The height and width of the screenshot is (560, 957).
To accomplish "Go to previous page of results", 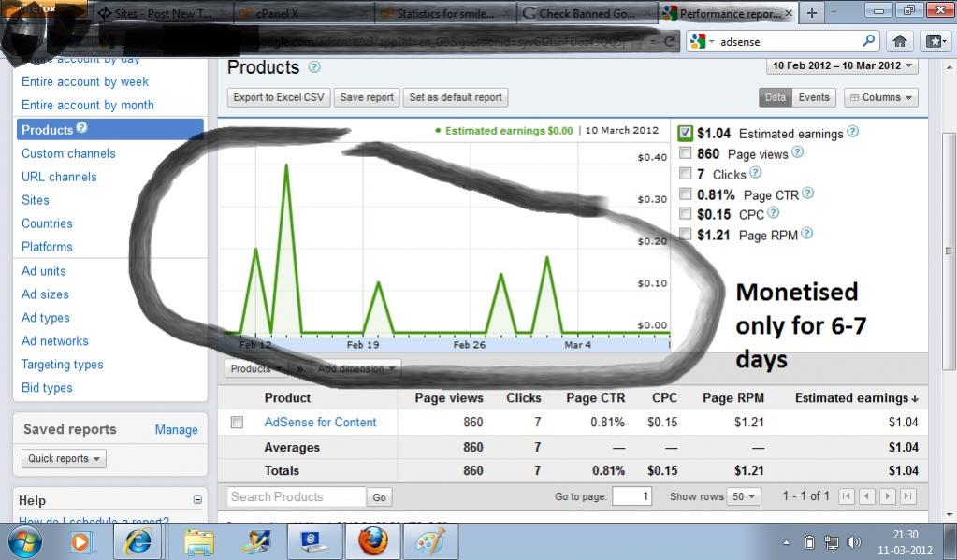I will pyautogui.click(x=867, y=495).
